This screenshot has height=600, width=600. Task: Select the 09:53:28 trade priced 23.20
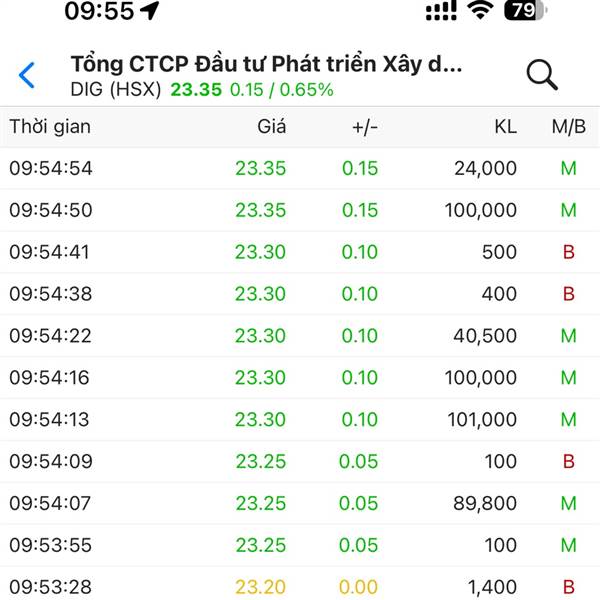pyautogui.click(x=300, y=585)
